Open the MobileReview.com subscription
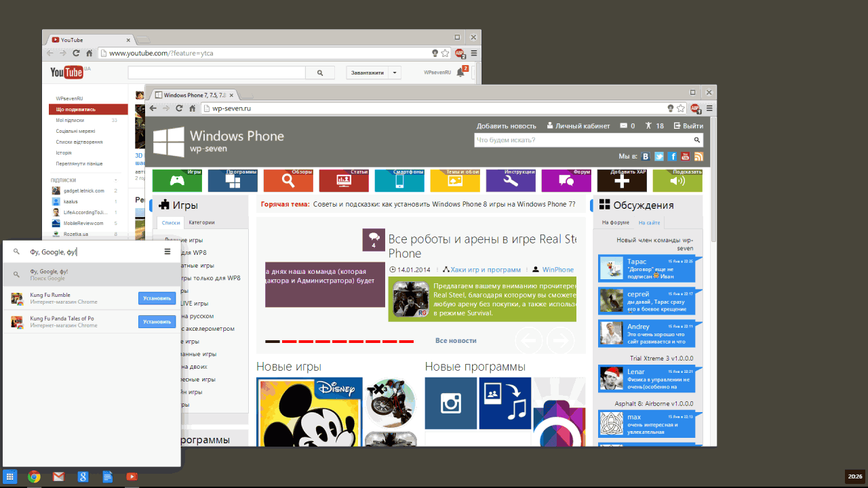This screenshot has width=868, height=488. (x=85, y=223)
